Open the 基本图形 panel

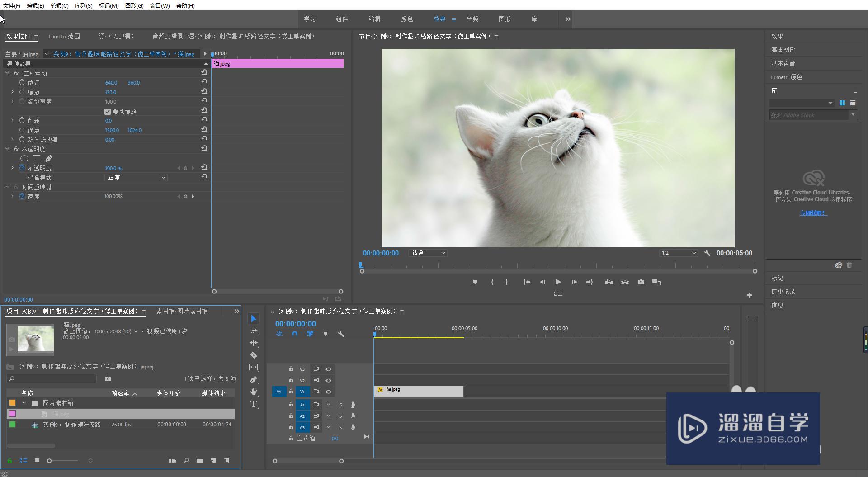coord(783,50)
